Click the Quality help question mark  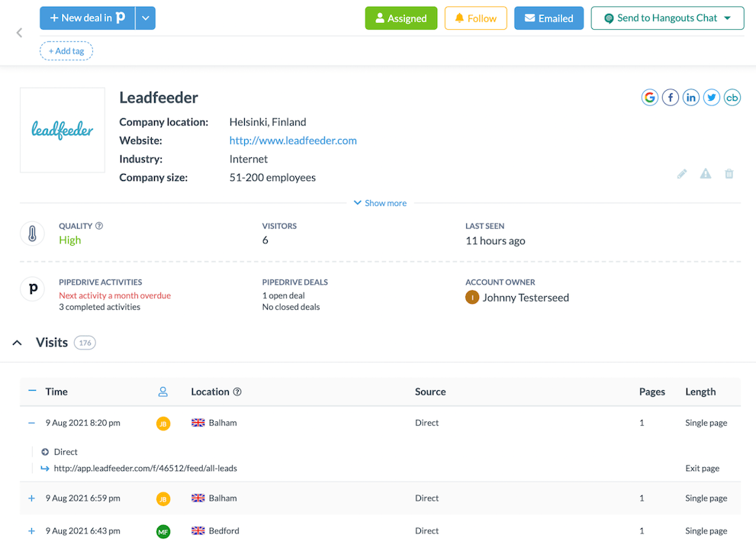(99, 226)
